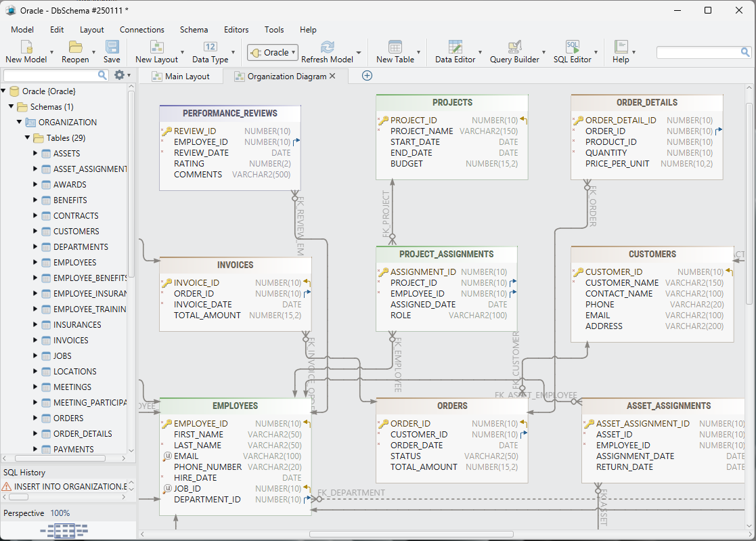Select the LOCATIONS table in tree
Image resolution: width=756 pixels, height=541 pixels.
click(74, 371)
